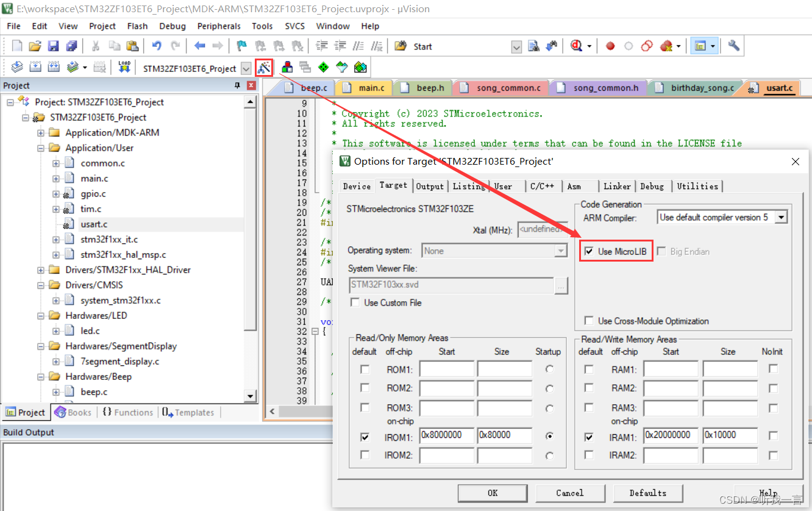Collapse the Hardwares/LED folder
The width and height of the screenshot is (812, 511).
[41, 315]
